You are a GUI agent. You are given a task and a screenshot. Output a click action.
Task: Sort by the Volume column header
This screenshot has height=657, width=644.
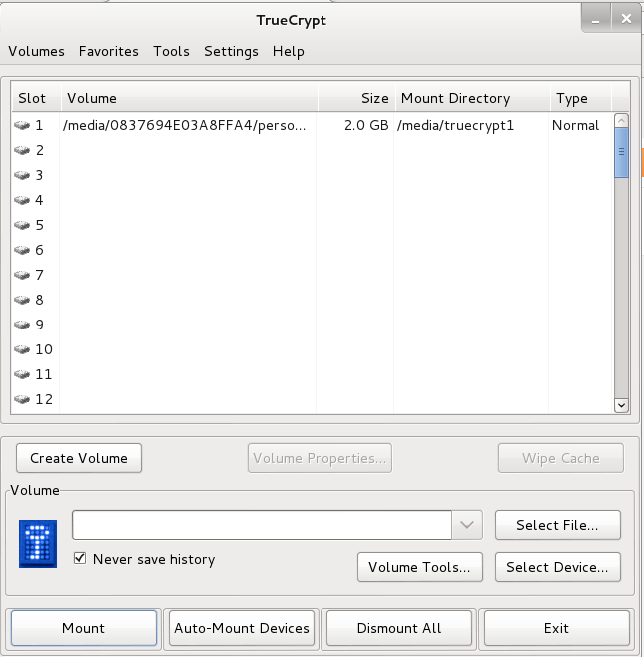(x=190, y=98)
